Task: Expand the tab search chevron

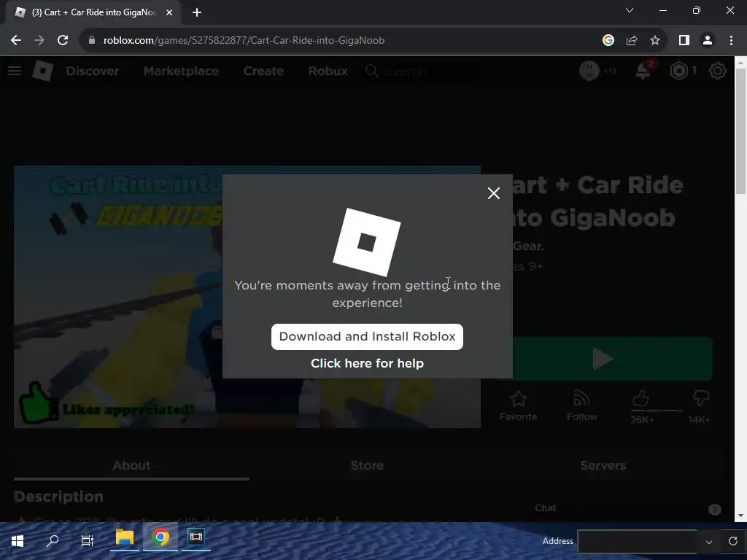Action: [630, 10]
